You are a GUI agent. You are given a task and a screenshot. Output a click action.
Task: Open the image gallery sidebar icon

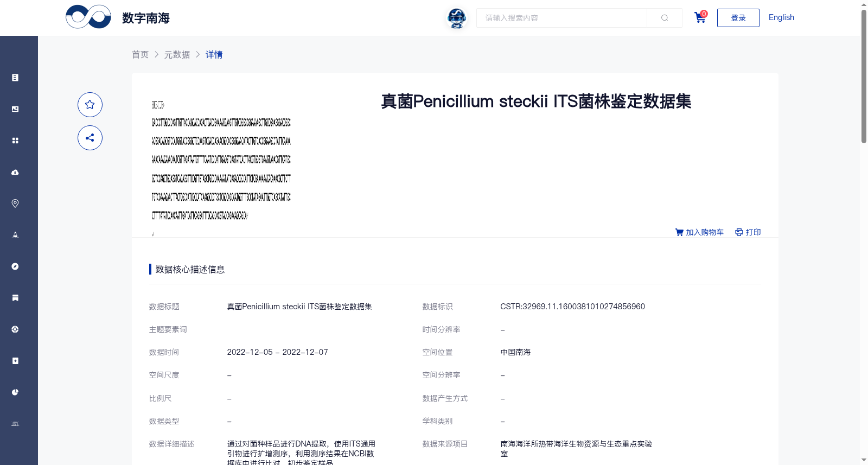click(x=15, y=109)
